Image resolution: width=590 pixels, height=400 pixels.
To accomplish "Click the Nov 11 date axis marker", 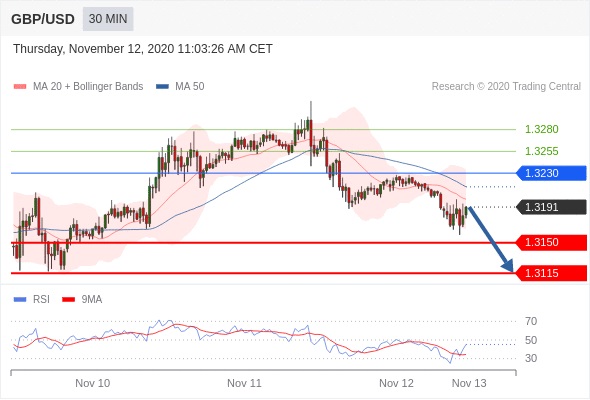I will pos(244,383).
